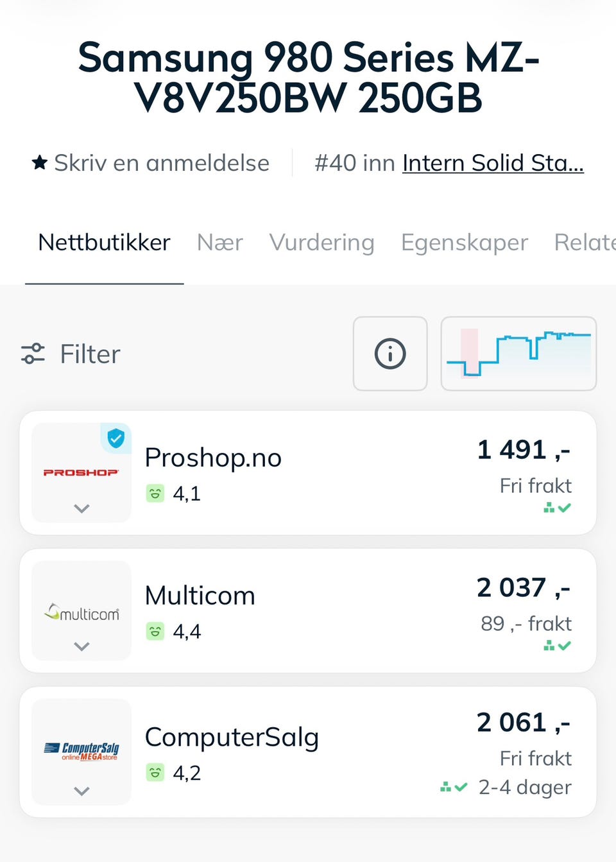The height and width of the screenshot is (862, 616).
Task: Open the Intern Solid Sta... category link
Action: click(493, 163)
